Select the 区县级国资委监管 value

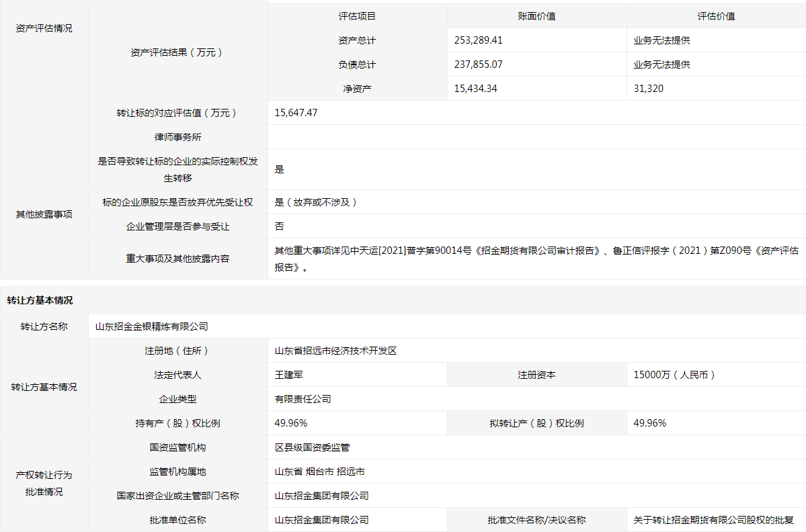pyautogui.click(x=312, y=447)
